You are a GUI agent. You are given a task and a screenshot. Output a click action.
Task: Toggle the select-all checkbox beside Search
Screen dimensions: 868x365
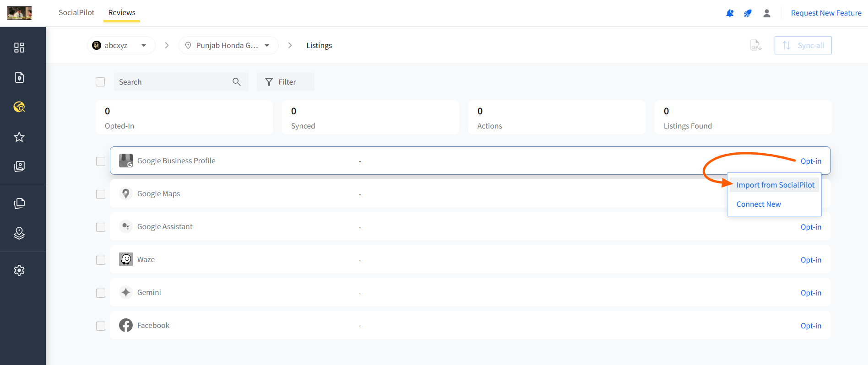pyautogui.click(x=100, y=82)
